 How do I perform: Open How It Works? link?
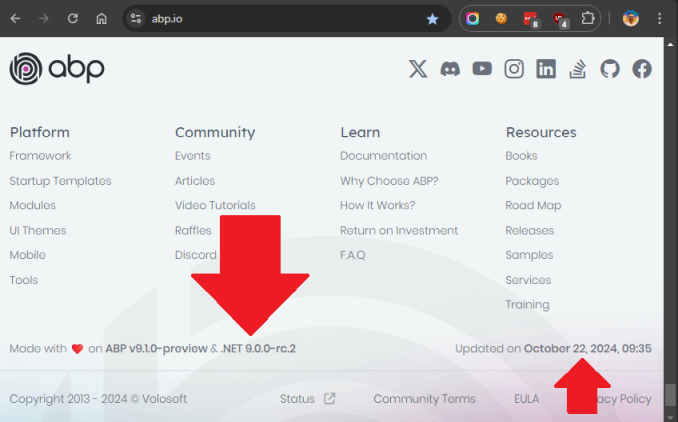[377, 205]
